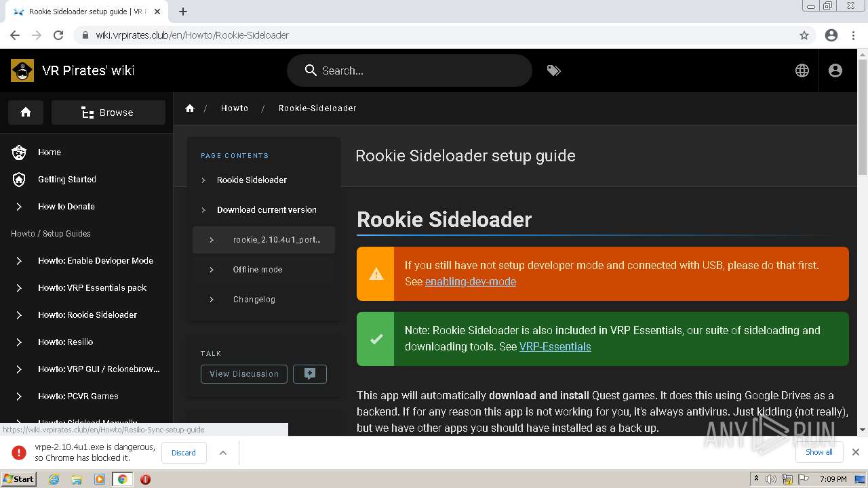This screenshot has width=868, height=488.
Task: Click the add comment icon button
Action: (x=310, y=373)
